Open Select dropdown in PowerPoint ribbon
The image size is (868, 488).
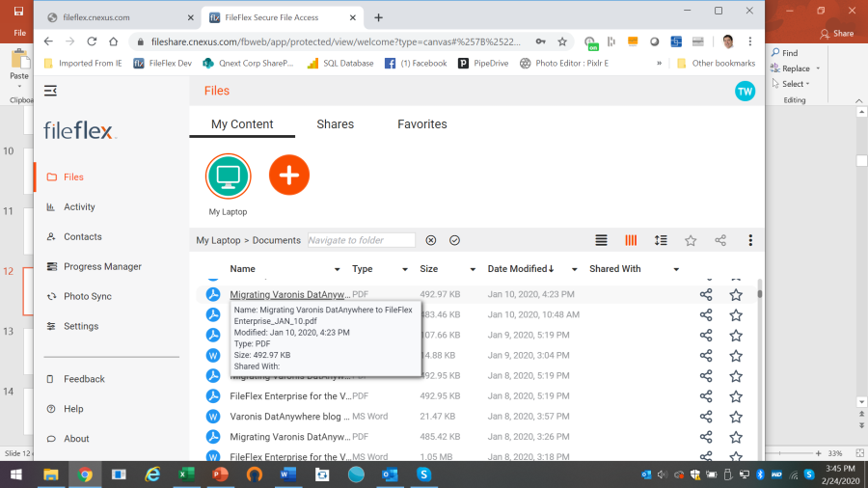click(x=794, y=84)
